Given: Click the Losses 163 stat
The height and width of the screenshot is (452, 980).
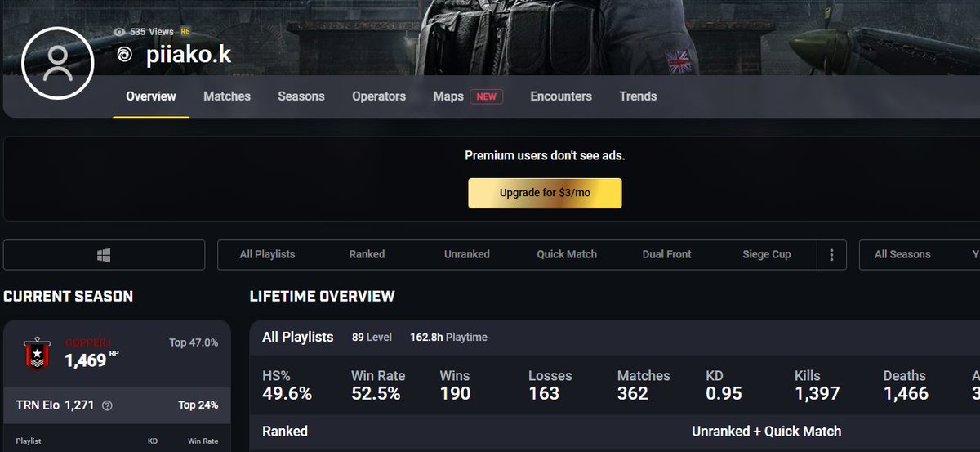Looking at the screenshot, I should coord(550,385).
